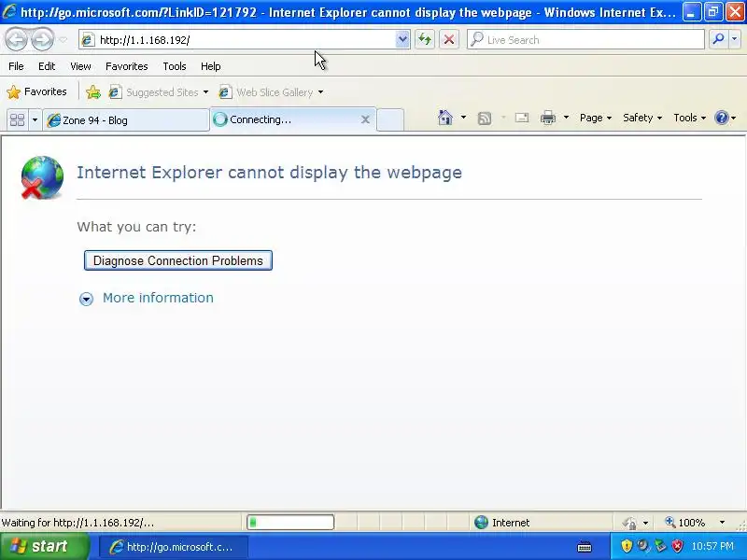Open a new blank tab
The height and width of the screenshot is (560, 747).
click(x=390, y=120)
